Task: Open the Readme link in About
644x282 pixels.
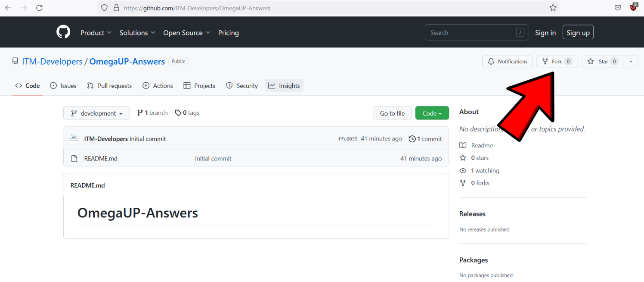Action: pyautogui.click(x=482, y=145)
